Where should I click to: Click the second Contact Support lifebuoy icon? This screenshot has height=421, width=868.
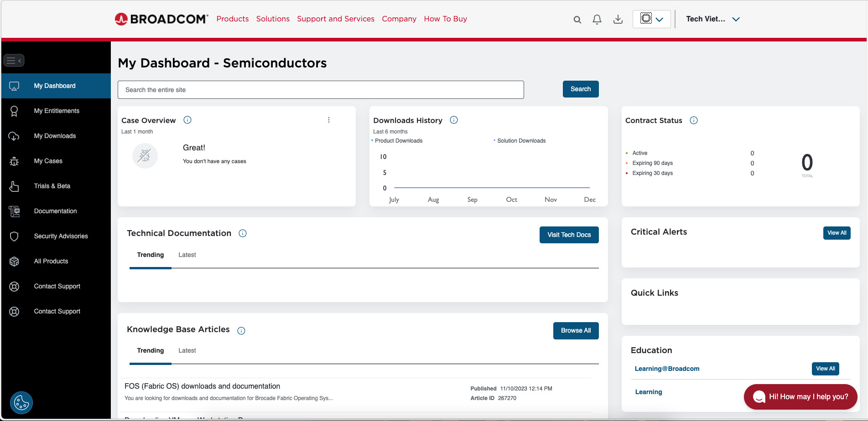click(14, 312)
